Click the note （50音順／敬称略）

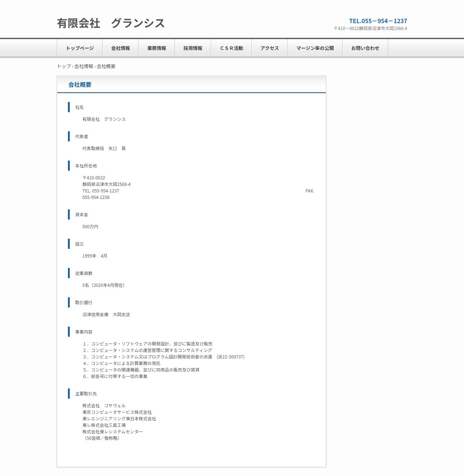[102, 438]
